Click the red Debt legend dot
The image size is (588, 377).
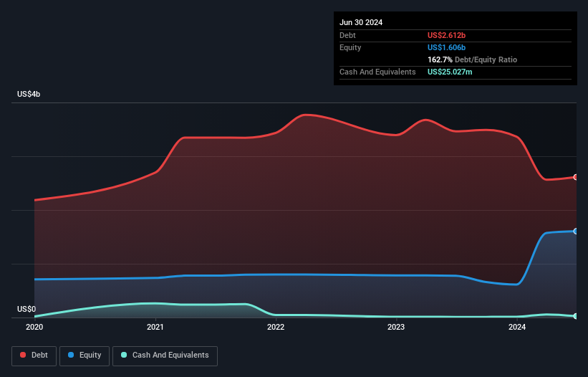click(23, 355)
